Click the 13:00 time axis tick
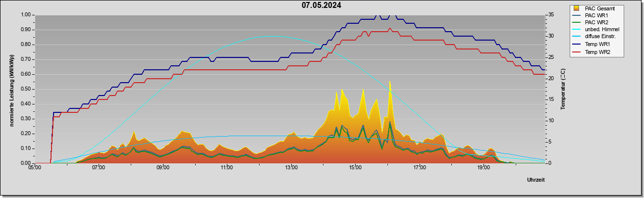This screenshot has height=198, width=644. tap(291, 168)
